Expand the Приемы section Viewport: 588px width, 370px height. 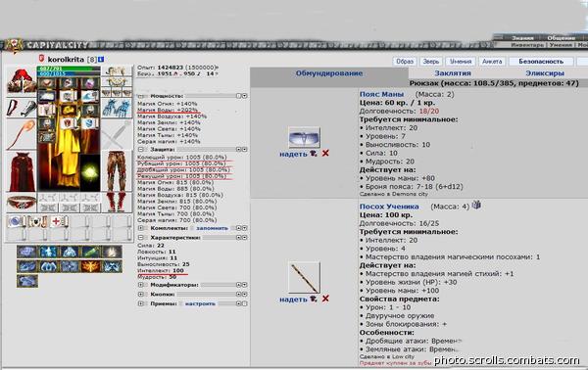(140, 303)
